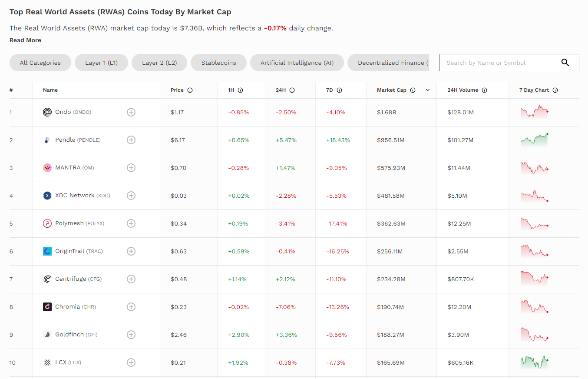The width and height of the screenshot is (588, 379).
Task: Open the XDC Network (XDC) coin page
Action: point(83,196)
